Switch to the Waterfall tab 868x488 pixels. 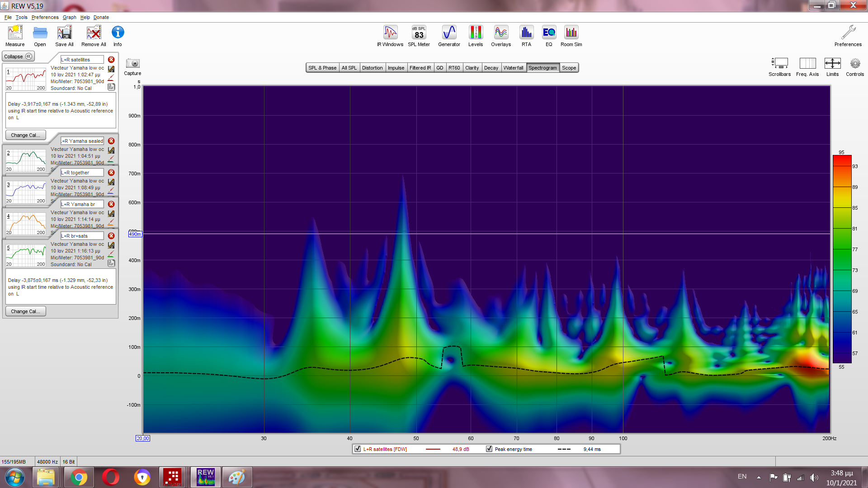[x=513, y=68]
